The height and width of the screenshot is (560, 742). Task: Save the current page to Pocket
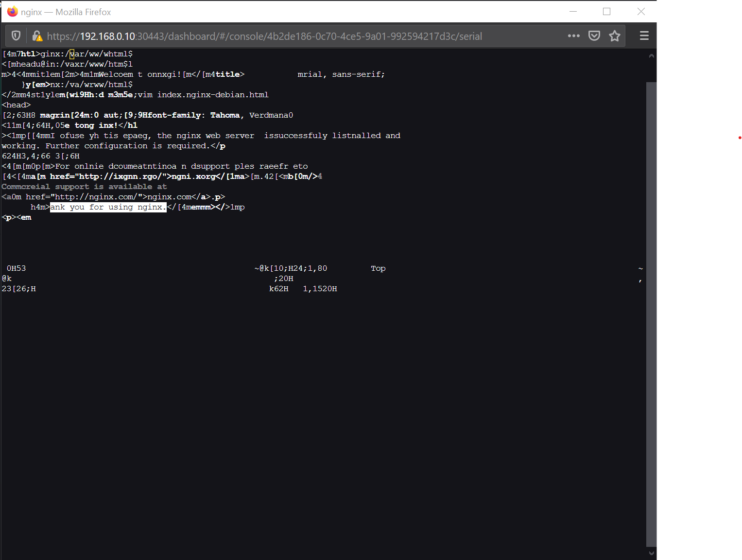594,35
